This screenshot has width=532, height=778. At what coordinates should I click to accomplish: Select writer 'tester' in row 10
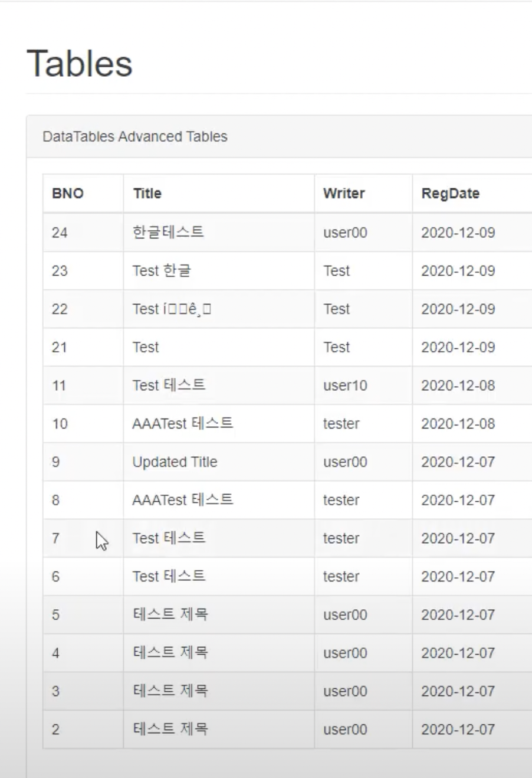(341, 424)
